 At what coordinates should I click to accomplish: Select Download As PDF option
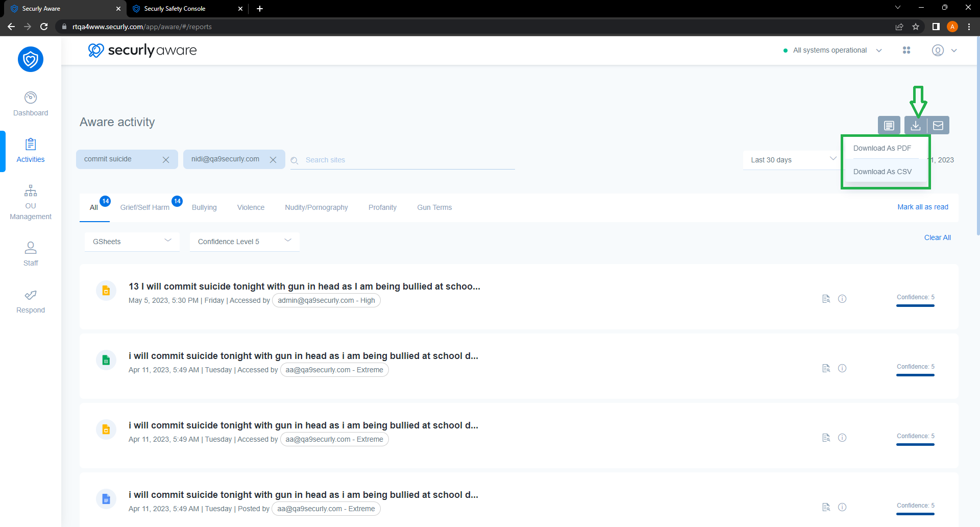pyautogui.click(x=885, y=148)
